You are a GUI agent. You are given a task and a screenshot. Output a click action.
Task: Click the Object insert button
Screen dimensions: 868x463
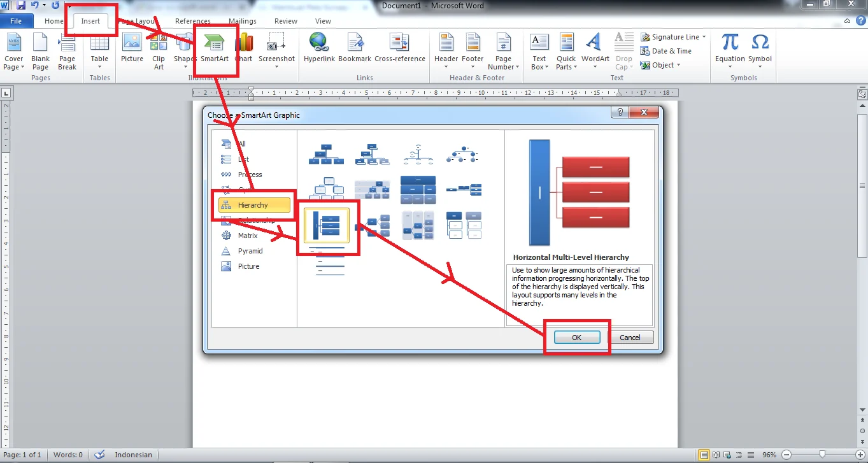coord(661,65)
